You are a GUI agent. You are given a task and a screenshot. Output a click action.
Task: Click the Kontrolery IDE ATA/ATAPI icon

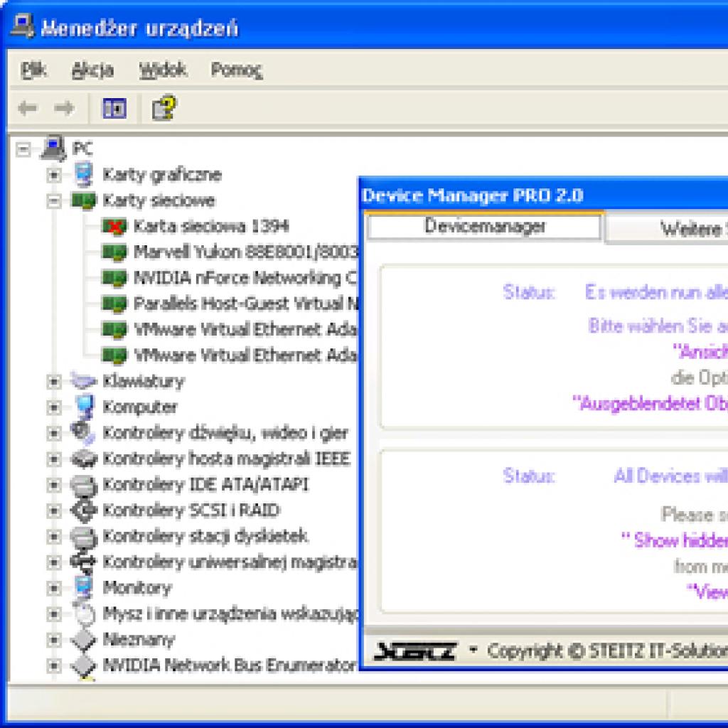[x=84, y=485]
